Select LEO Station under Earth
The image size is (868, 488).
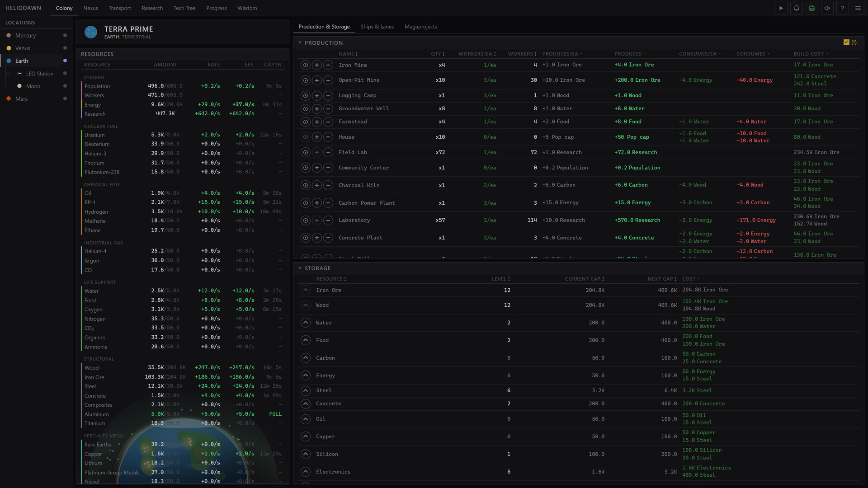pyautogui.click(x=41, y=73)
